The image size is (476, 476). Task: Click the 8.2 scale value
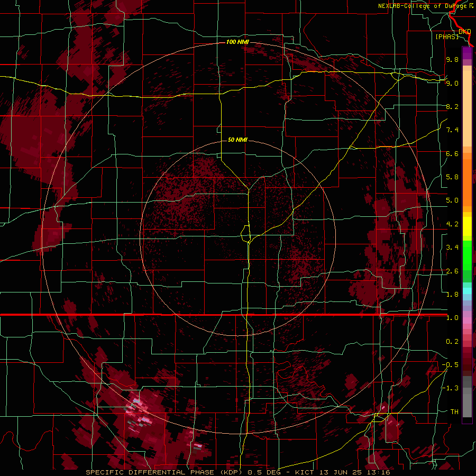(452, 106)
